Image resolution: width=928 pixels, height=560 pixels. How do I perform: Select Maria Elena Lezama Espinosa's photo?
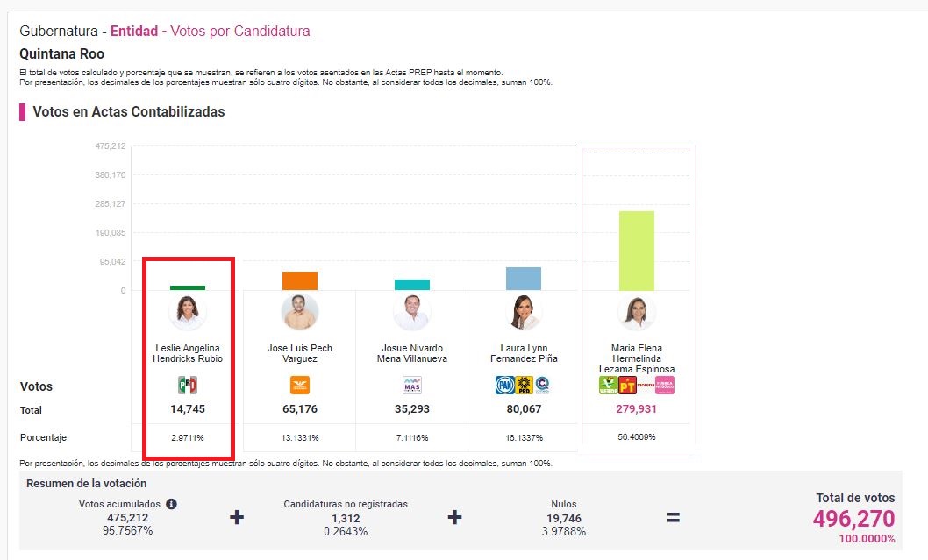tap(637, 312)
